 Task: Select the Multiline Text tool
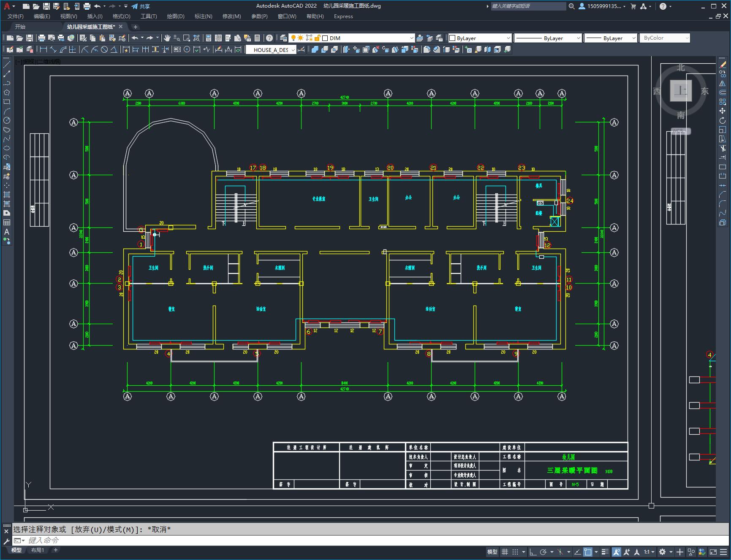(7, 232)
